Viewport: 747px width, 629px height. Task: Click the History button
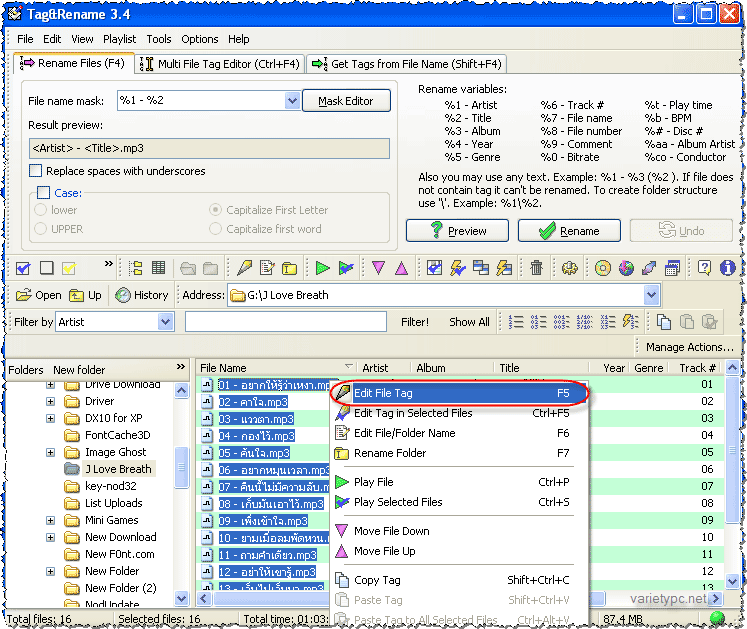coord(142,295)
